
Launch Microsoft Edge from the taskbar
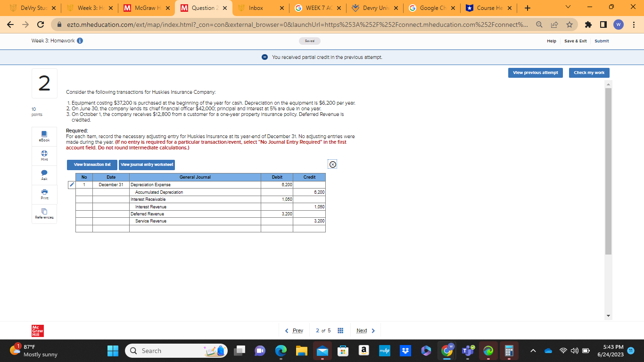click(x=281, y=351)
